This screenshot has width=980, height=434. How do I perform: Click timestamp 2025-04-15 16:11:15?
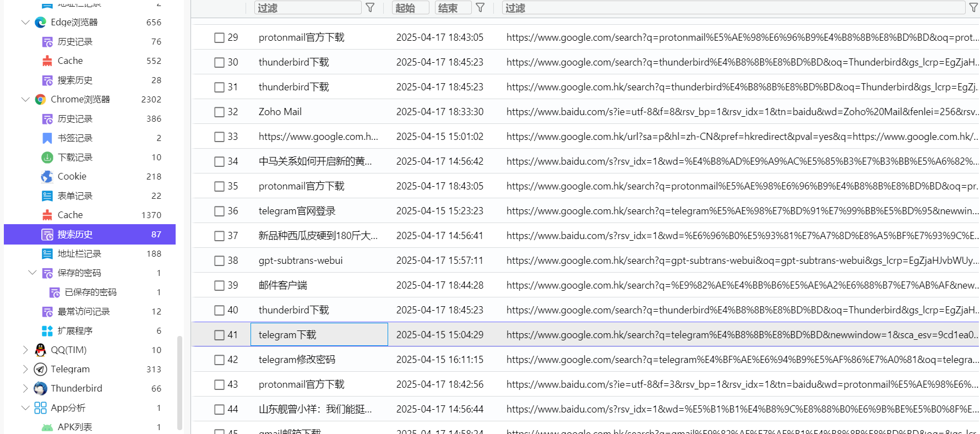(440, 360)
